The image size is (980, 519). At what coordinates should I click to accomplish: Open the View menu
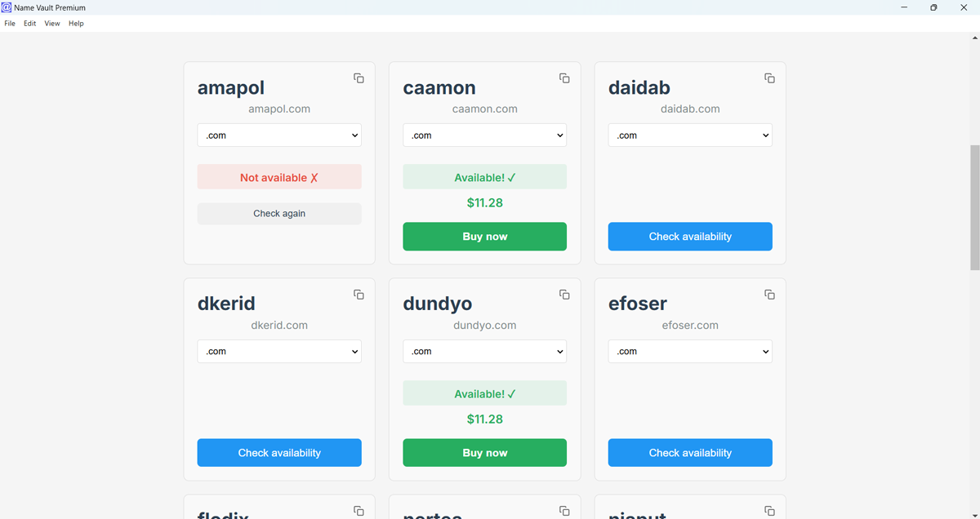click(52, 24)
